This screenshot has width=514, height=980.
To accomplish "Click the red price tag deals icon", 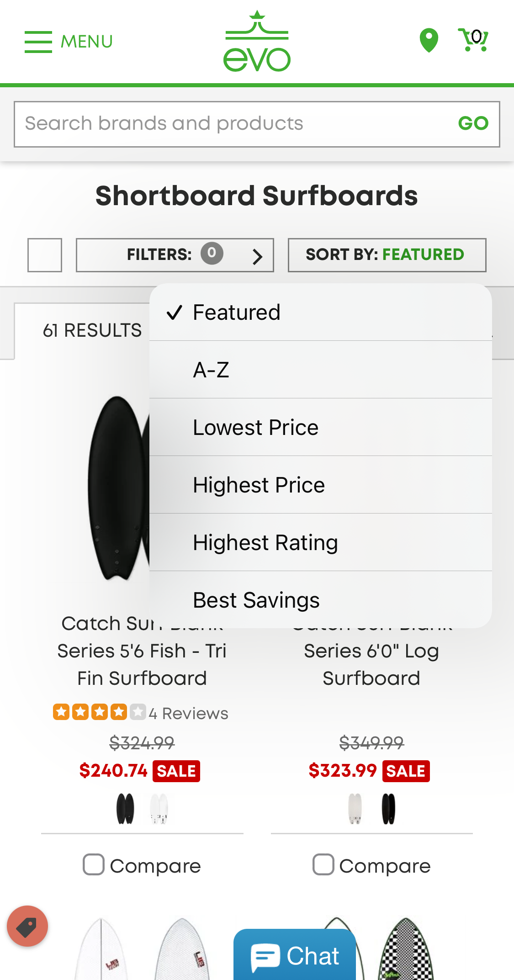I will (27, 926).
